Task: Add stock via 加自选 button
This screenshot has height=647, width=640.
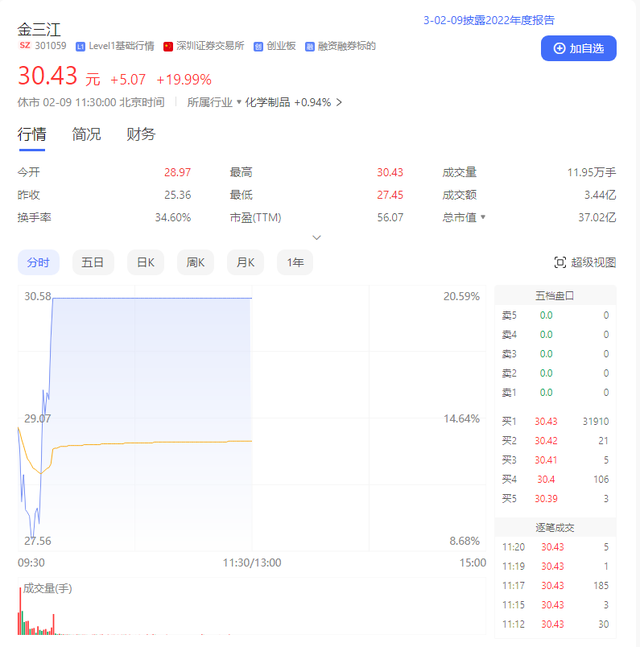Action: coord(579,48)
